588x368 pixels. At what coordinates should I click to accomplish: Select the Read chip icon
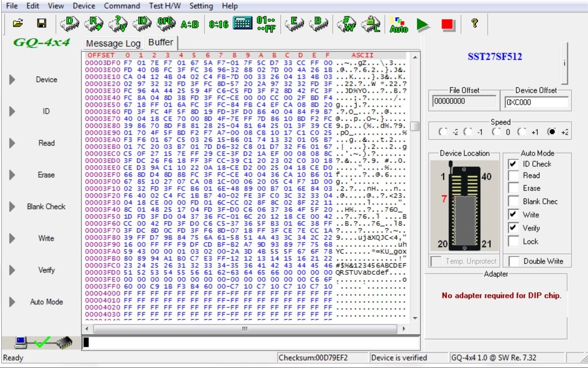pyautogui.click(x=94, y=24)
